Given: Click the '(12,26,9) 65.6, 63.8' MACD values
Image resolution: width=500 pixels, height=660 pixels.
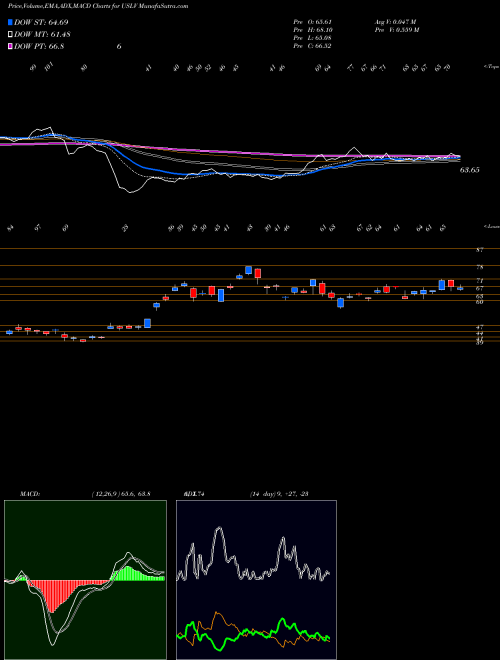Looking at the screenshot, I should [121, 494].
